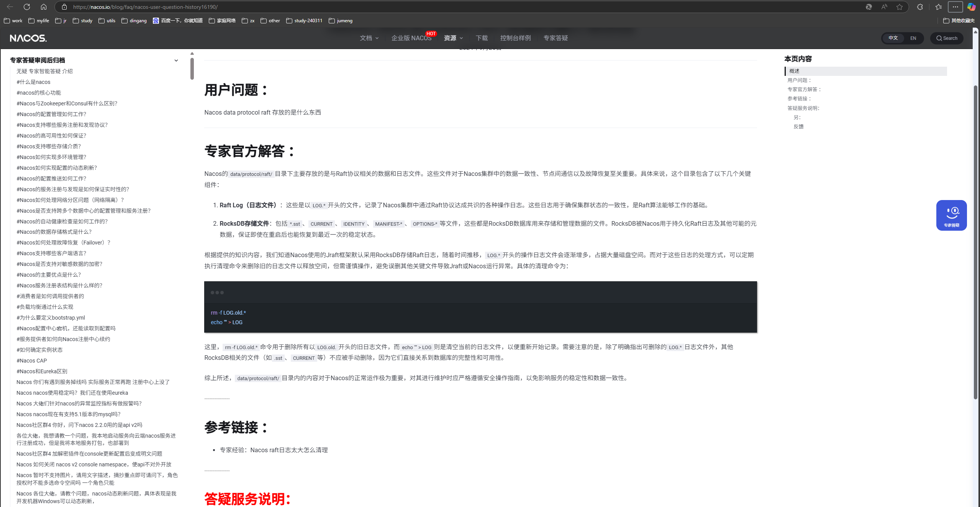This screenshot has height=507, width=980.
Task: Open the 控制台样例 navigation item
Action: coord(515,38)
